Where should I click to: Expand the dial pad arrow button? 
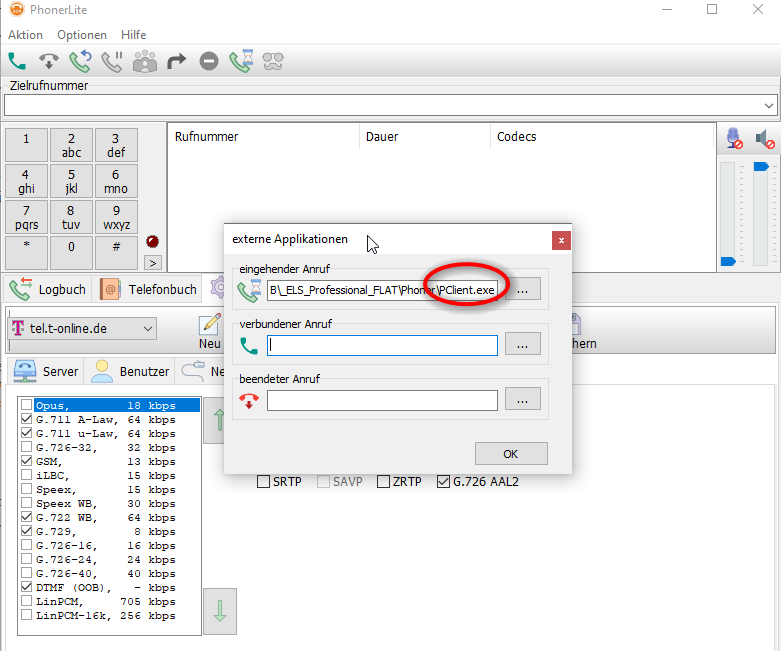pyautogui.click(x=153, y=263)
